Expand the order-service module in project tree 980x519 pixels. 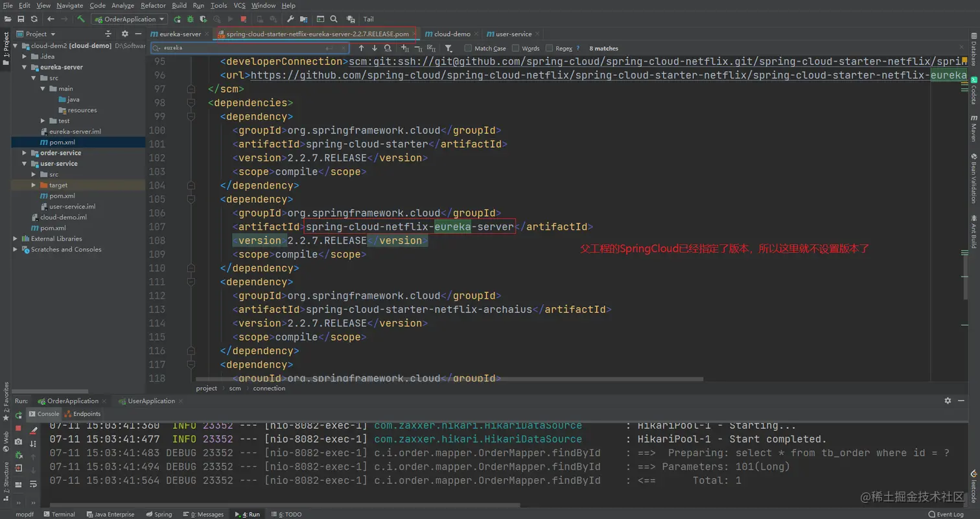pyautogui.click(x=25, y=153)
